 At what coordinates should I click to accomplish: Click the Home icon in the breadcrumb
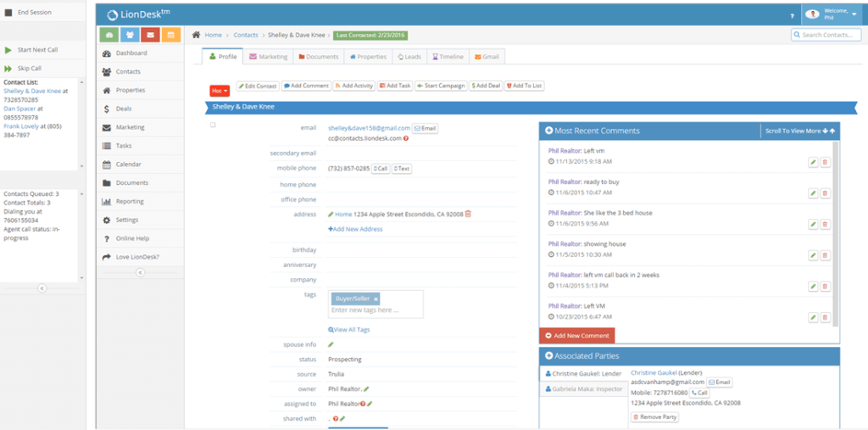pos(196,35)
